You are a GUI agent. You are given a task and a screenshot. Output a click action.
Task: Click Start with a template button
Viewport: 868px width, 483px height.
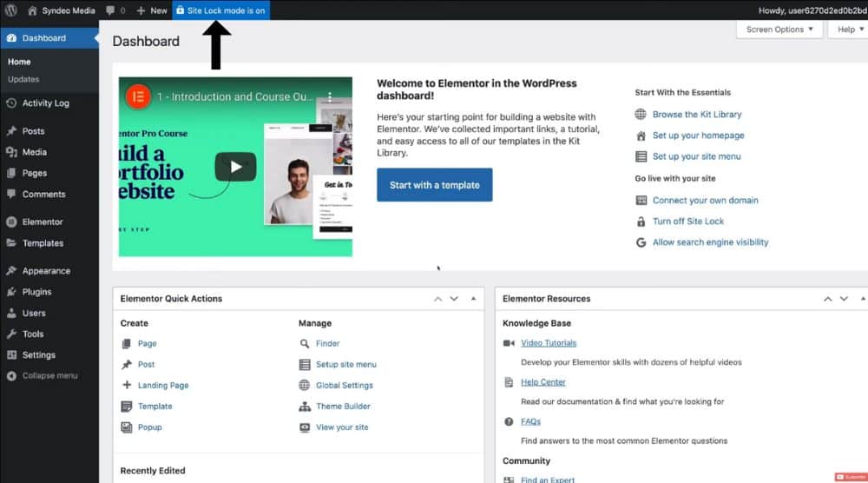click(435, 185)
